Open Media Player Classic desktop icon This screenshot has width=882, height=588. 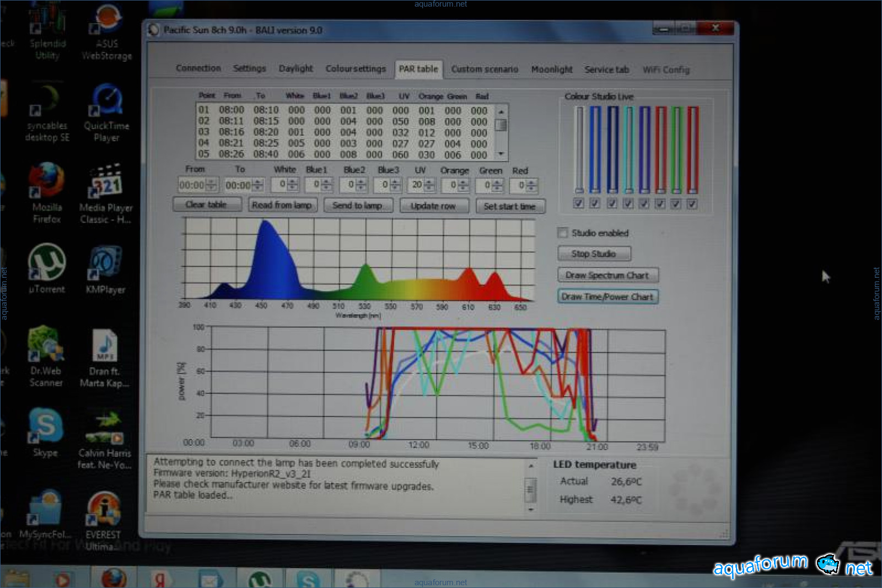[105, 183]
